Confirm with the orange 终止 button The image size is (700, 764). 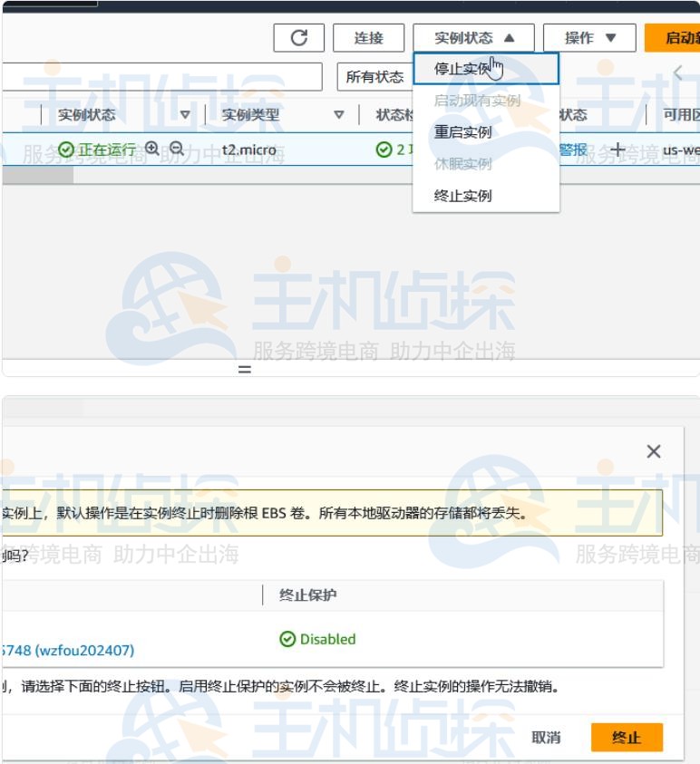point(627,737)
